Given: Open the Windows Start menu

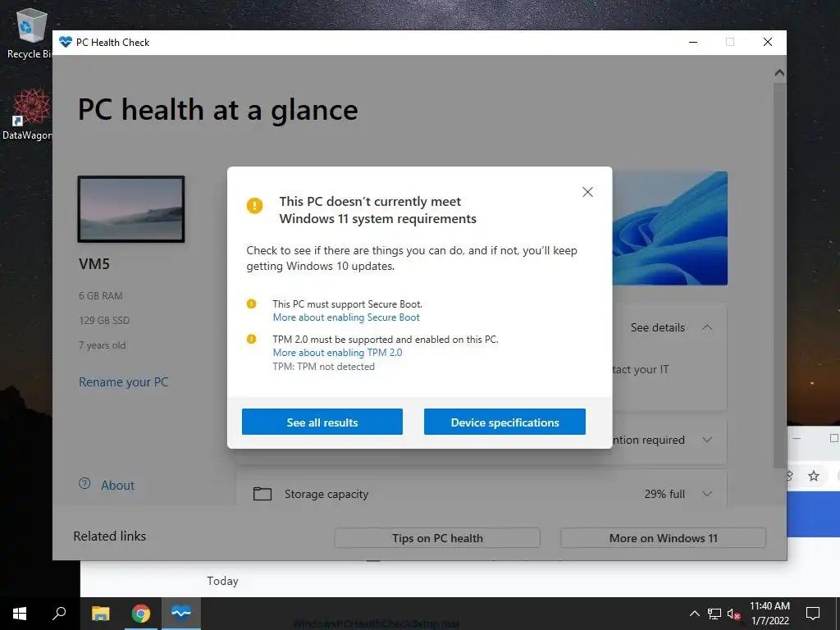Looking at the screenshot, I should pyautogui.click(x=20, y=614).
